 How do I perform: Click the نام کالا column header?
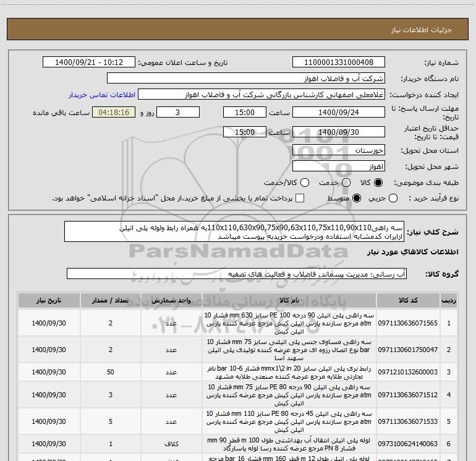point(289,300)
